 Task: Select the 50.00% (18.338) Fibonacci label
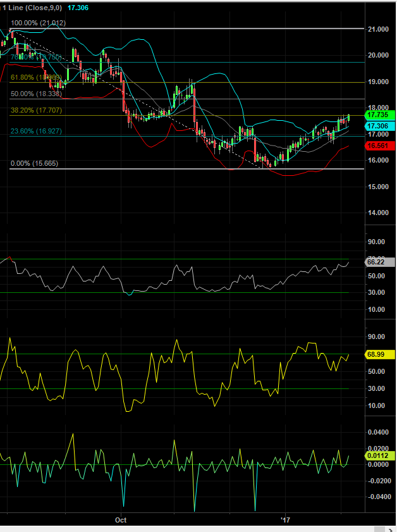click(x=37, y=94)
